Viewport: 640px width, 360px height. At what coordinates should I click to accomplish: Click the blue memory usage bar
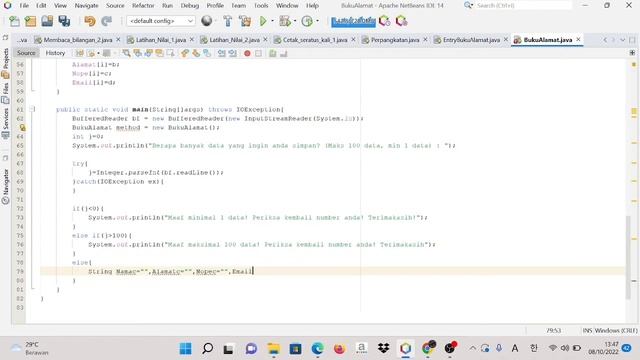(x=353, y=21)
